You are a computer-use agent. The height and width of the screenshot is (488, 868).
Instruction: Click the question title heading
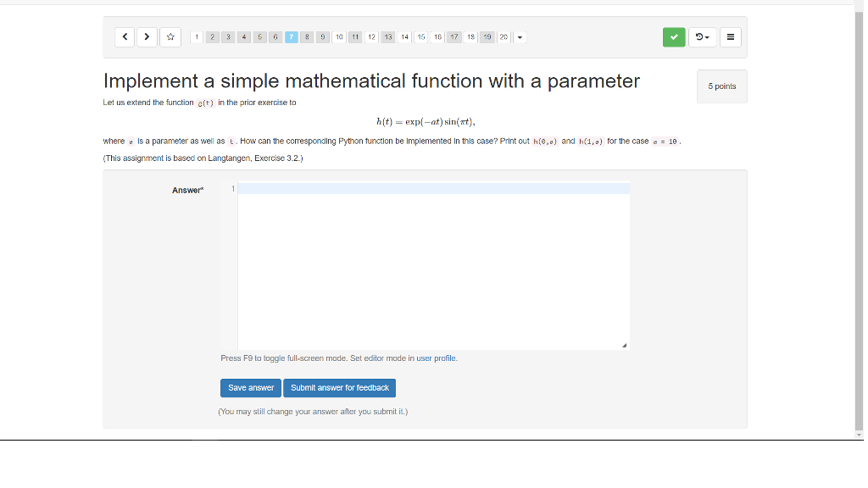371,80
